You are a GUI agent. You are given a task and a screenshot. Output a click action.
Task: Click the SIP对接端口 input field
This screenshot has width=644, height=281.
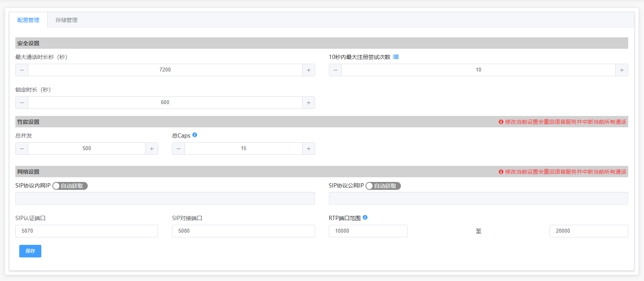coord(243,231)
